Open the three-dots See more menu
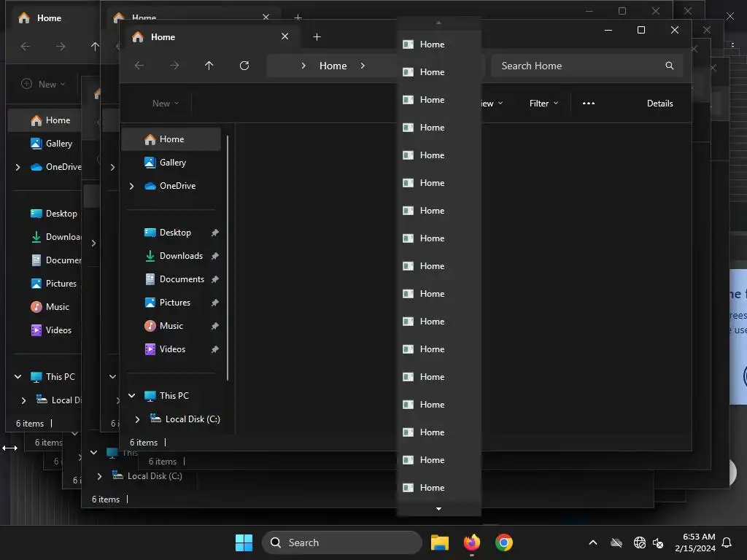The height and width of the screenshot is (560, 747). coord(589,104)
